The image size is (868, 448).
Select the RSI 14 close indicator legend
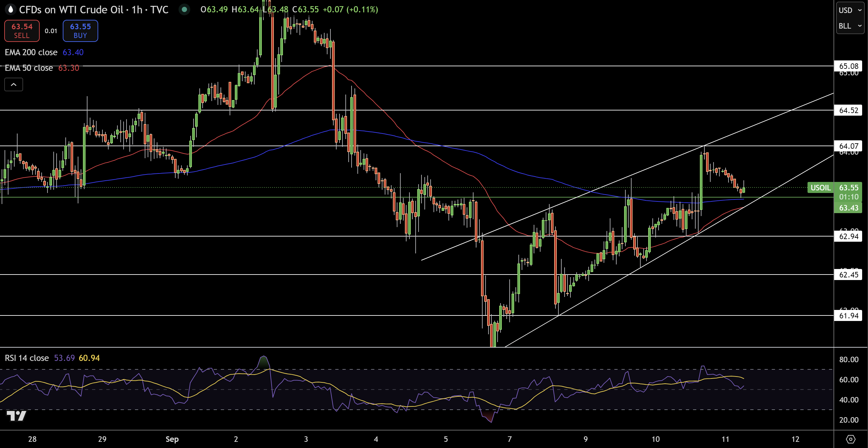pyautogui.click(x=27, y=358)
